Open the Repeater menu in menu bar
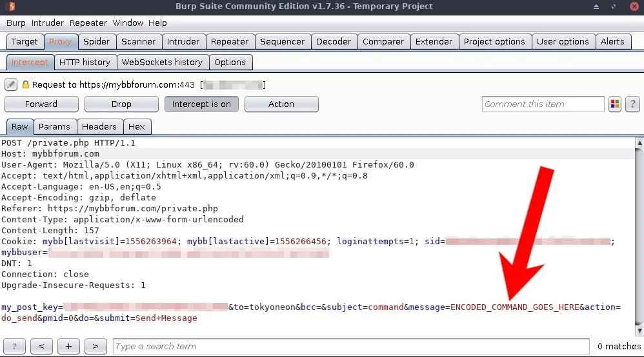The height and width of the screenshot is (357, 644). click(88, 23)
